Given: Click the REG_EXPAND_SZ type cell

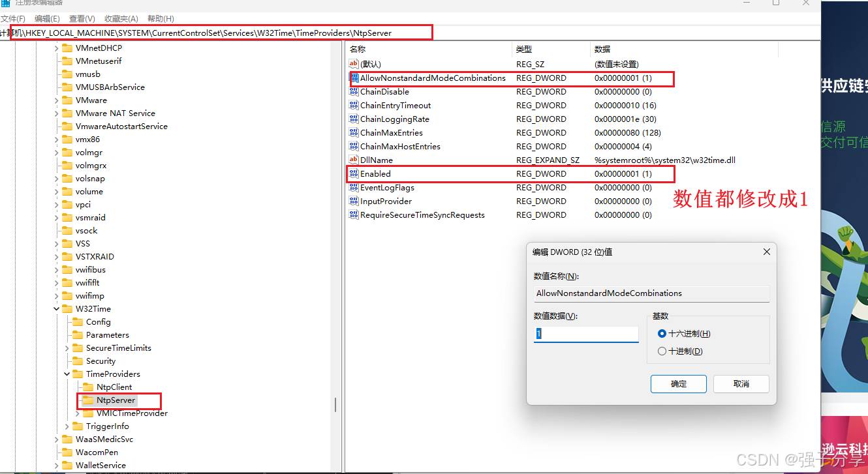Looking at the screenshot, I should tap(548, 160).
